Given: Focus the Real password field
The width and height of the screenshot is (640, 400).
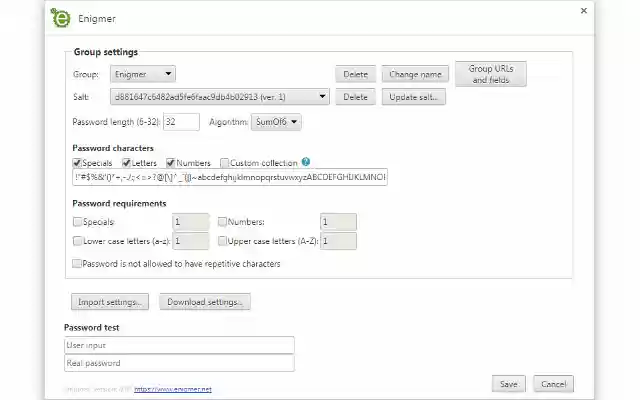Looking at the screenshot, I should tap(179, 363).
